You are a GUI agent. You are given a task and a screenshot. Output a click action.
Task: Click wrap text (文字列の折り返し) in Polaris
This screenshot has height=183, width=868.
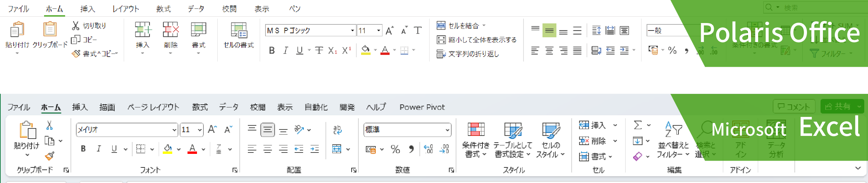click(x=468, y=54)
